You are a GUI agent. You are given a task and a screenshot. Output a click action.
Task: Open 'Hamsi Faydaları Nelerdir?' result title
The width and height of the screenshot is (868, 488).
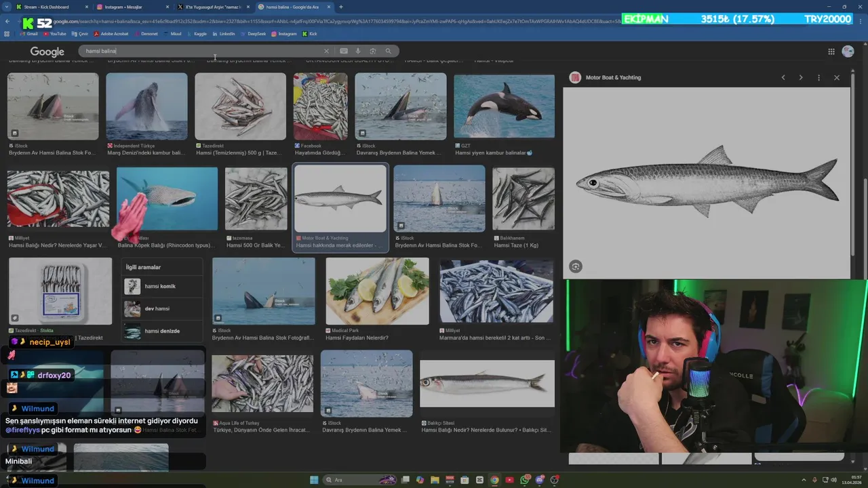(x=357, y=338)
